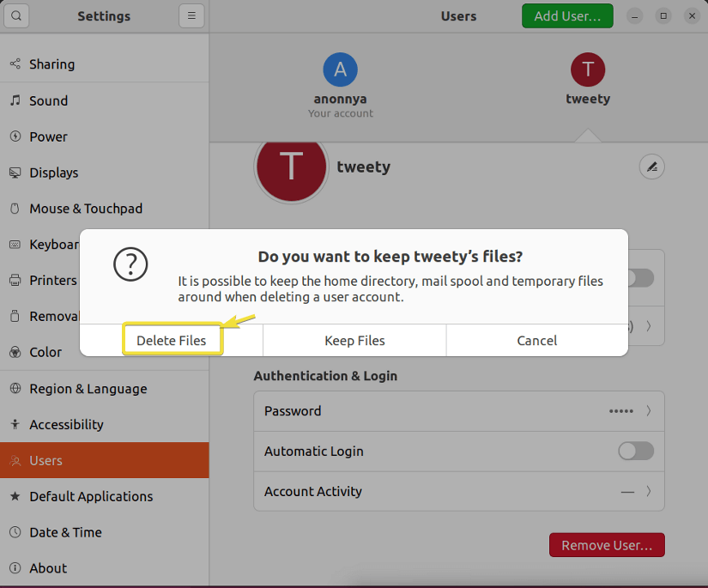Open the Settings hamburger menu
This screenshot has width=708, height=588.
191,15
